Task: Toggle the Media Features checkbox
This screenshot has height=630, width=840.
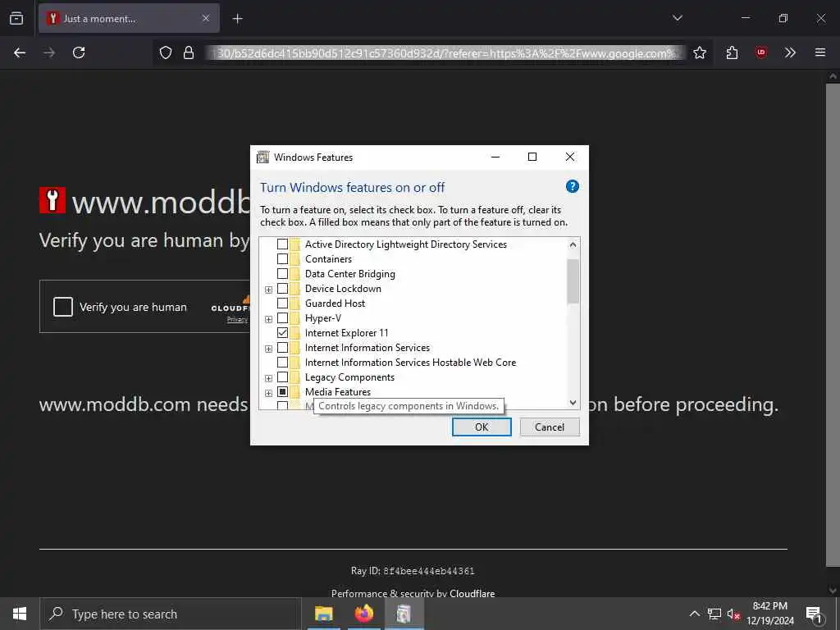Action: point(282,392)
